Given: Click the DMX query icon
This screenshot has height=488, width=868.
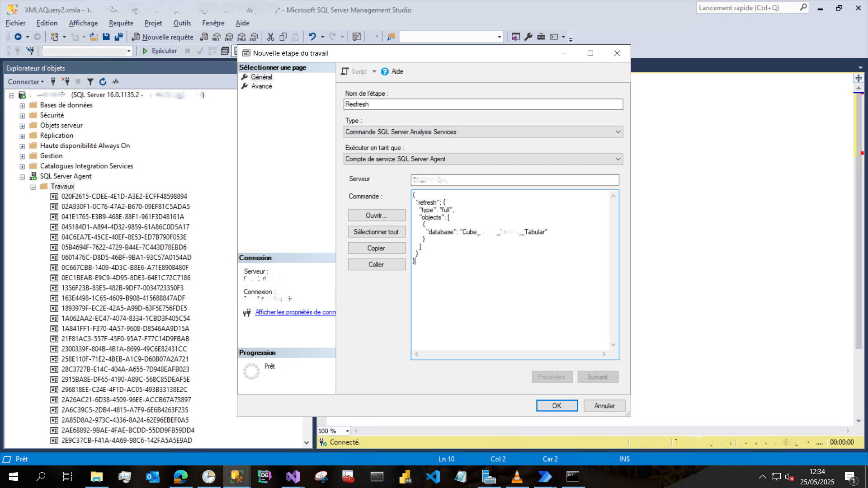Looking at the screenshot, I should coord(229,37).
